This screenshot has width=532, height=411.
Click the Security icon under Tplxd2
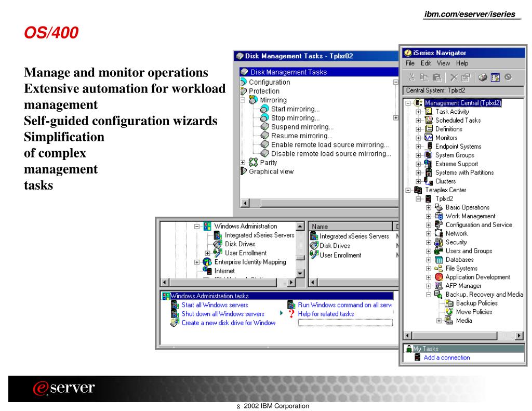pyautogui.click(x=438, y=242)
